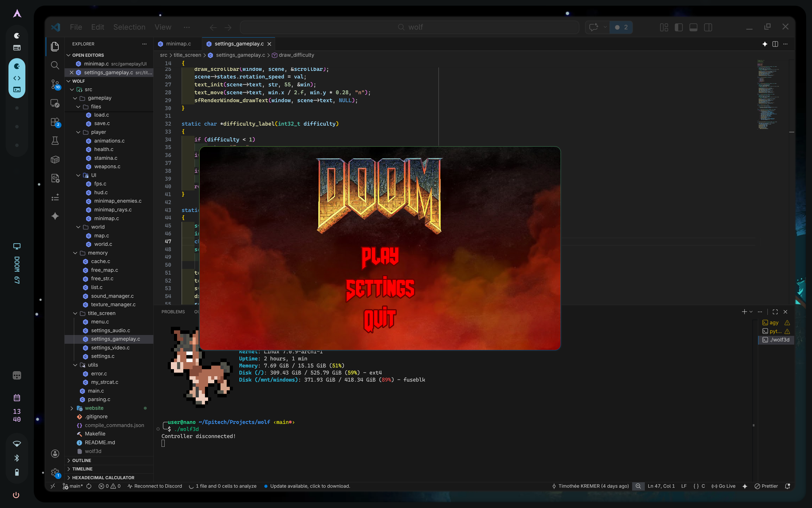Collapse the OPEN EDITORS section

click(109, 55)
